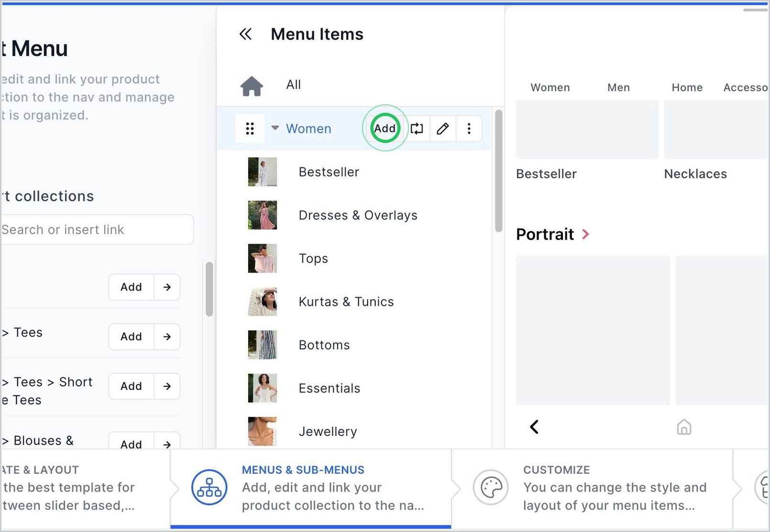The height and width of the screenshot is (532, 770).
Task: Open more options for Women row
Action: (x=469, y=129)
